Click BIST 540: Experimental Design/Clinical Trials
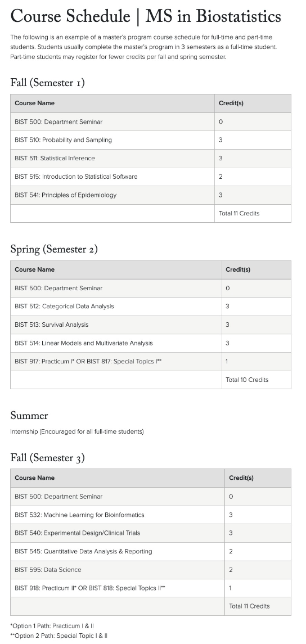306x644 pixels. pos(78,533)
